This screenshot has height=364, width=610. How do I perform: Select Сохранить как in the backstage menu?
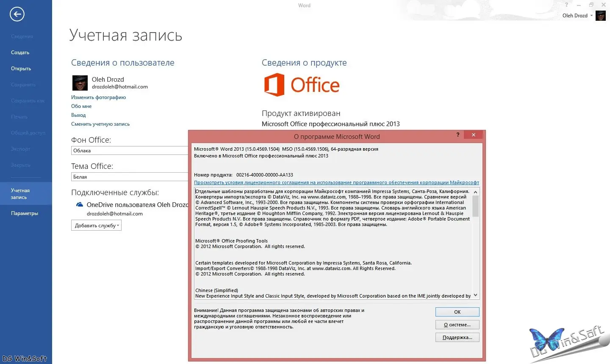pyautogui.click(x=28, y=101)
